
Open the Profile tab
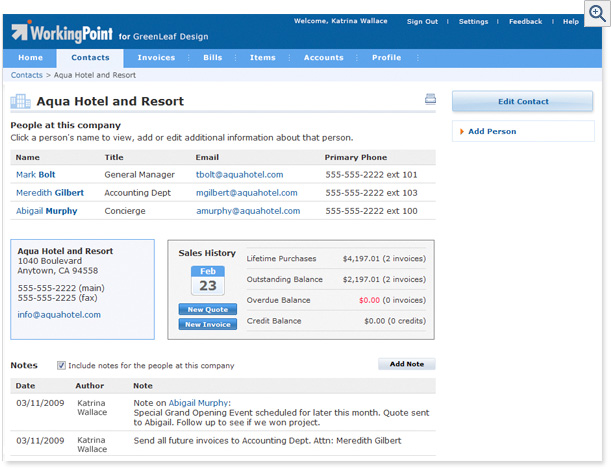click(386, 58)
